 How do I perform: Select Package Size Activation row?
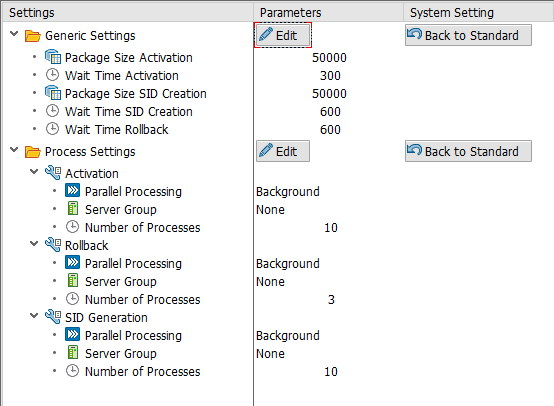coord(129,58)
